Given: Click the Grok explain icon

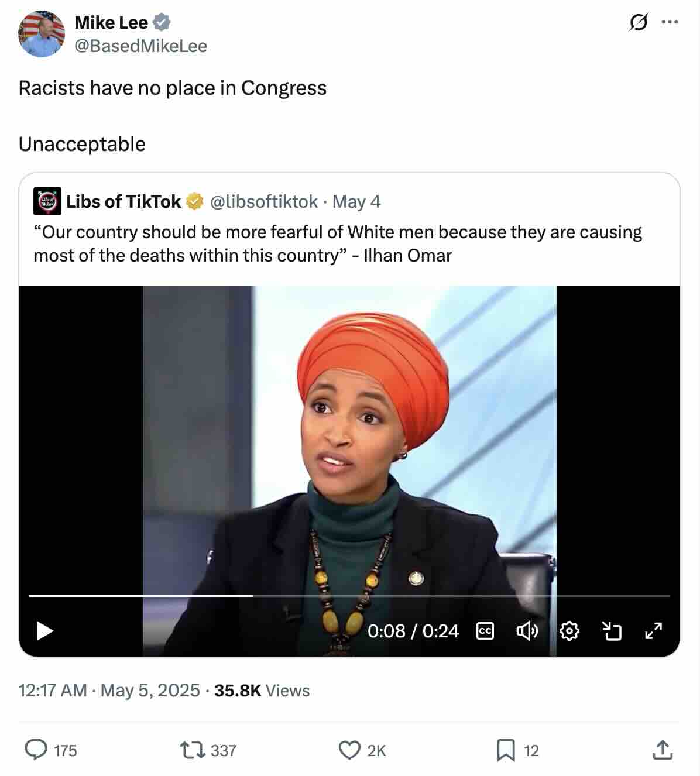Looking at the screenshot, I should pyautogui.click(x=639, y=22).
